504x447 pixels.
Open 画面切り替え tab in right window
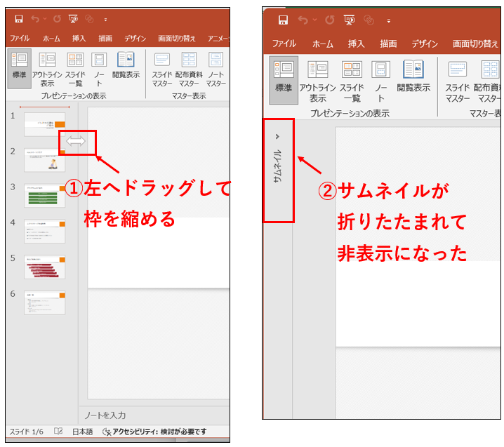tap(475, 44)
